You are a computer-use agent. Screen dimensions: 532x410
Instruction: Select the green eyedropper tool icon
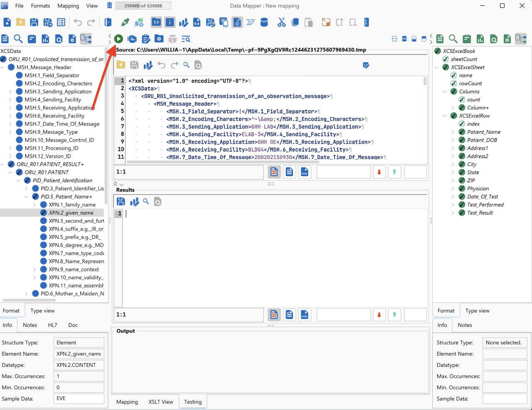pos(125,22)
